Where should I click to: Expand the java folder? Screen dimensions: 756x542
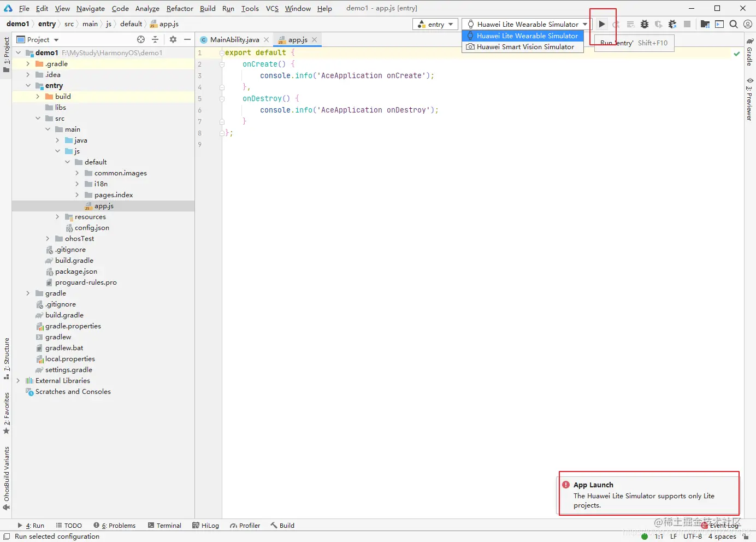[57, 140]
